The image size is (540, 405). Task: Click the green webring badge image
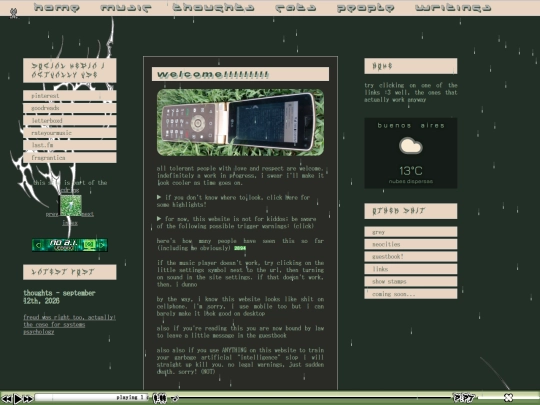[71, 206]
